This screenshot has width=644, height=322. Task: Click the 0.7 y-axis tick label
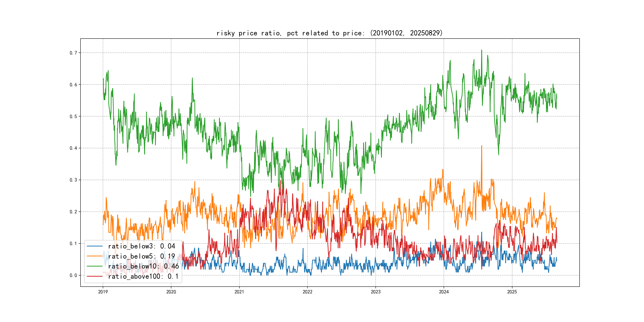coord(73,53)
